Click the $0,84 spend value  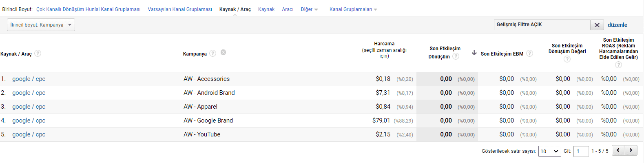(383, 107)
